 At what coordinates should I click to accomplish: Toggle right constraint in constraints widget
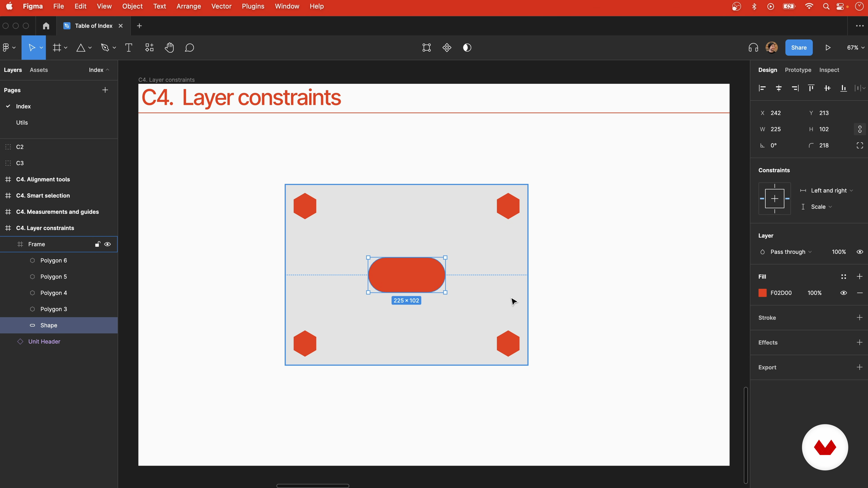click(x=788, y=199)
